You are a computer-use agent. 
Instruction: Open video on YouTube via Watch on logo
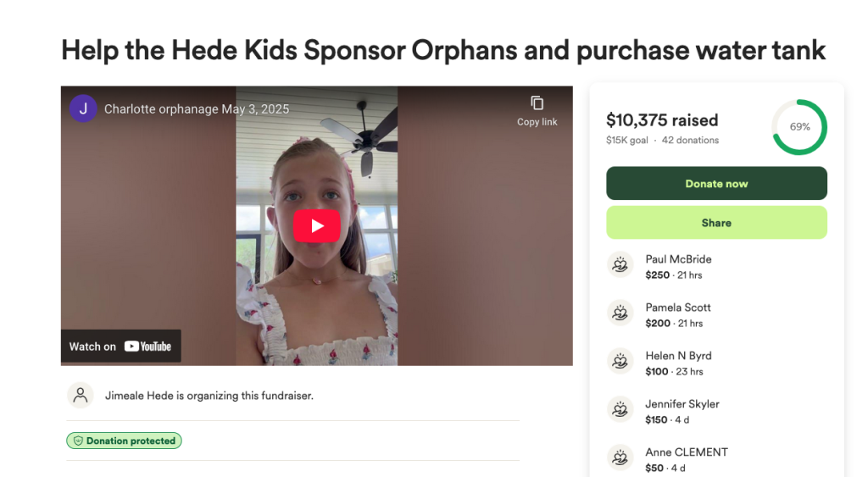(x=120, y=346)
